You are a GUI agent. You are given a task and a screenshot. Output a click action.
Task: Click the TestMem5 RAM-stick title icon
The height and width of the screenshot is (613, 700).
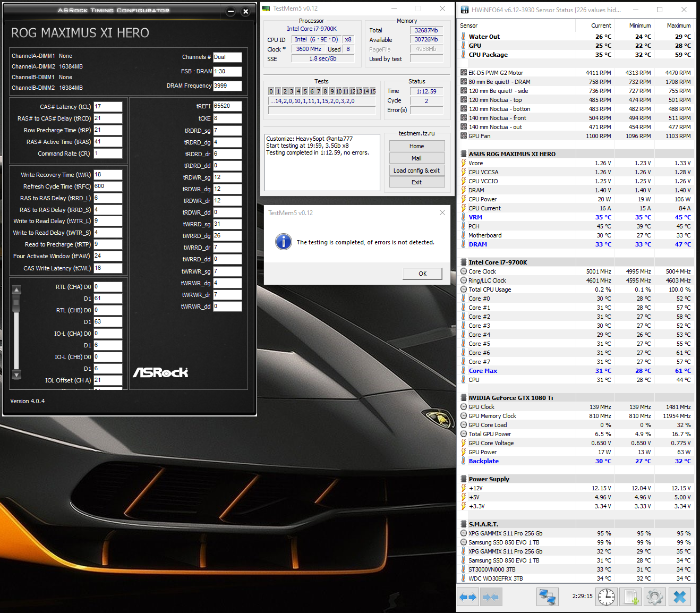(266, 8)
